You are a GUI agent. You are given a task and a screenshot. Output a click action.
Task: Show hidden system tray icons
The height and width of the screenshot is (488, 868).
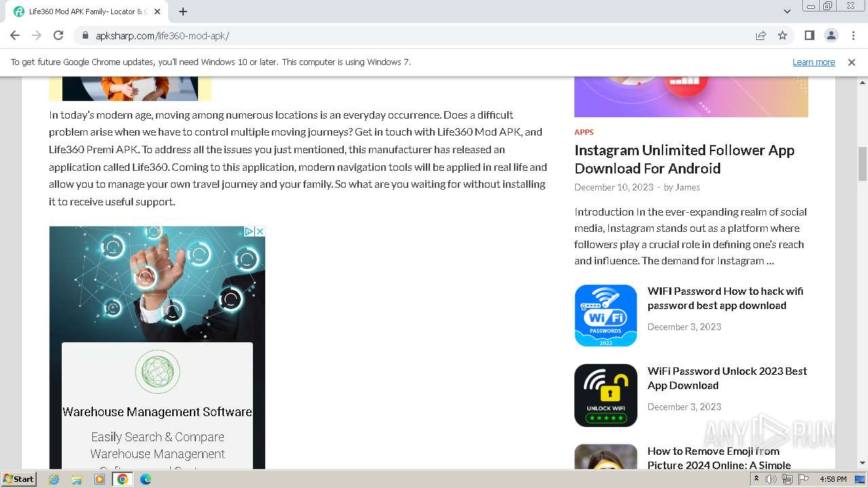pyautogui.click(x=756, y=479)
